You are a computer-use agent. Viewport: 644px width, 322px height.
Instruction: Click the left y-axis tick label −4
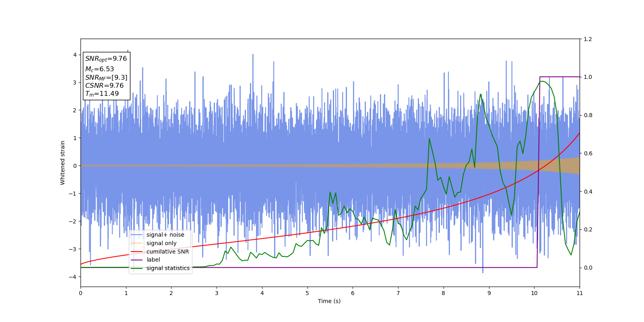click(x=73, y=277)
